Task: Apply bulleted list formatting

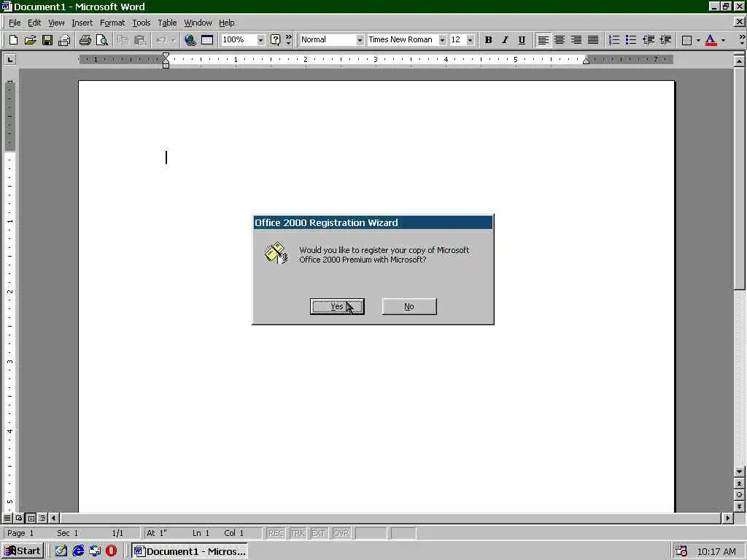Action: (631, 40)
